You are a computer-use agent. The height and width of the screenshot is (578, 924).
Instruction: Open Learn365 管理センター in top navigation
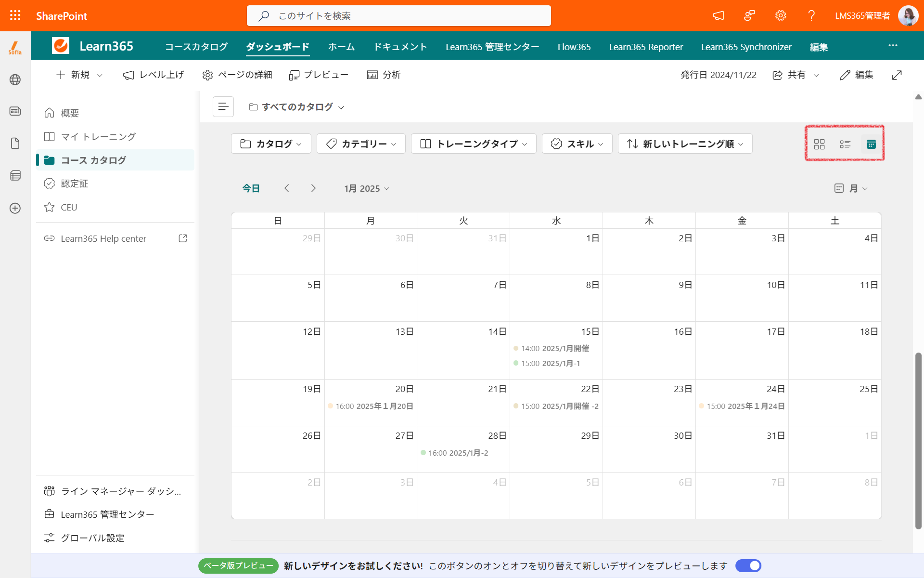(x=492, y=47)
